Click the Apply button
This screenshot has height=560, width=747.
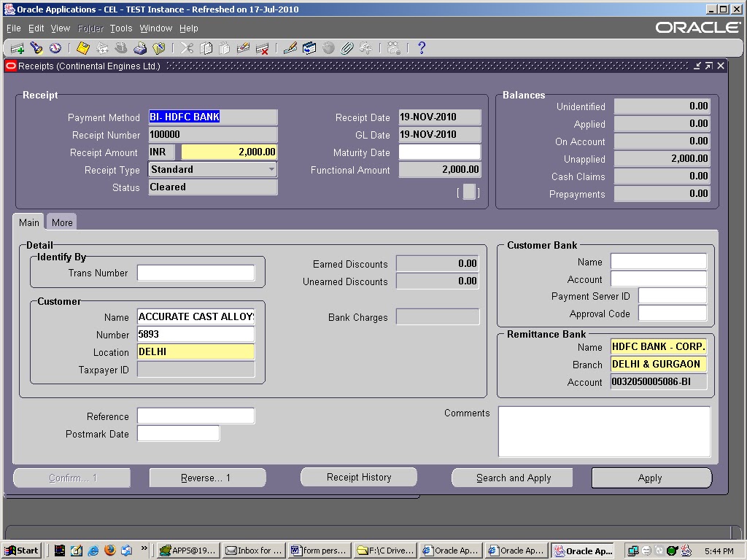651,478
